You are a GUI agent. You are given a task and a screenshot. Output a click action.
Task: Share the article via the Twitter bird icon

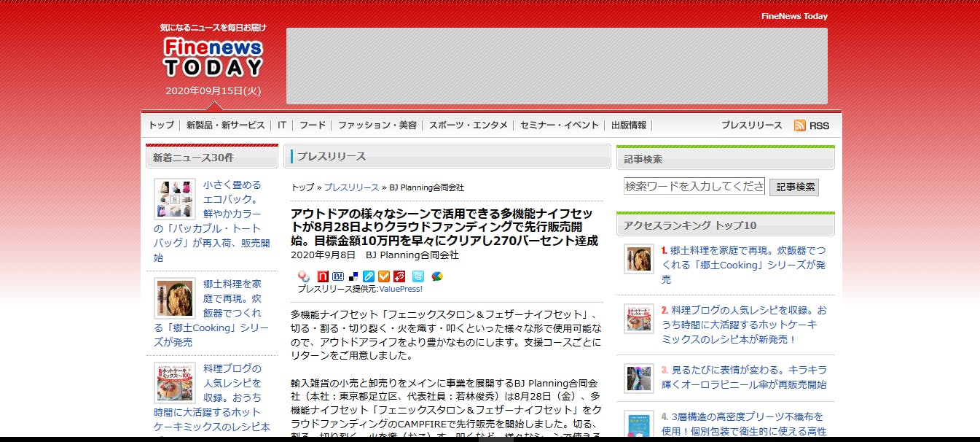[418, 276]
